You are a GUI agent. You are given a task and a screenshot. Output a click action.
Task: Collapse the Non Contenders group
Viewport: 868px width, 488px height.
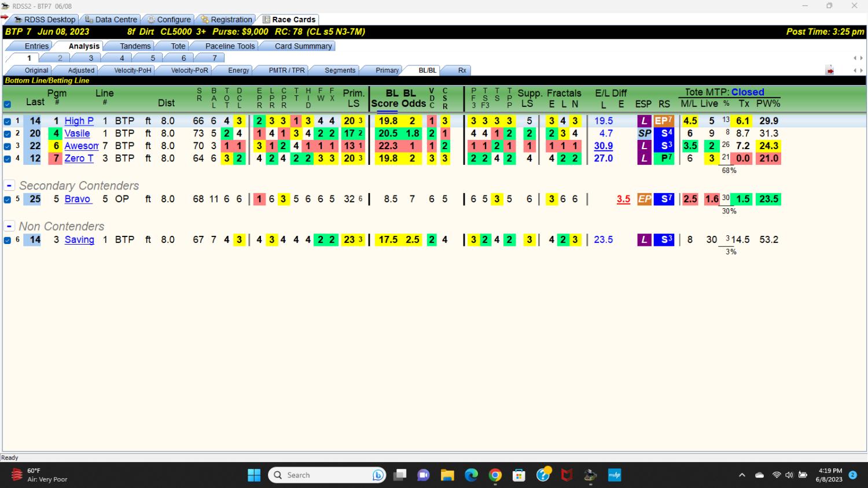tap(9, 226)
